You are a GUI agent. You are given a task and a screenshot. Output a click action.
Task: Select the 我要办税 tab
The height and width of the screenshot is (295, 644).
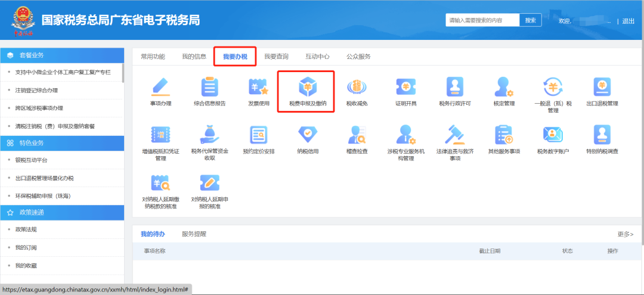coord(235,57)
